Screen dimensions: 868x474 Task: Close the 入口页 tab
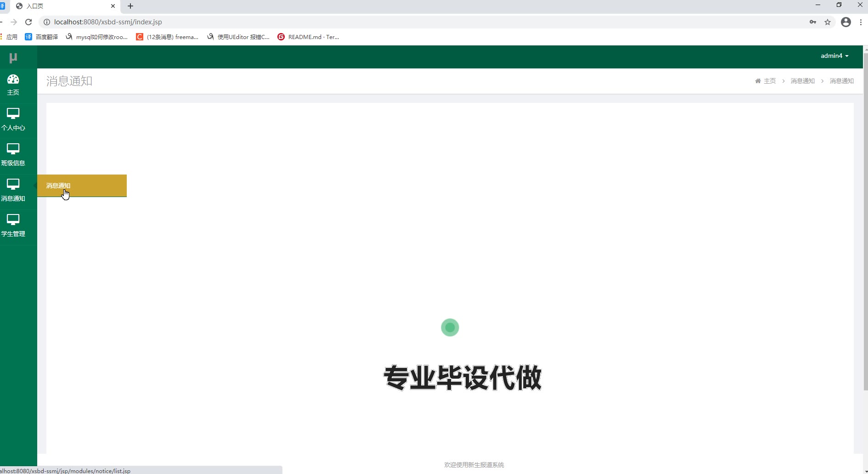pyautogui.click(x=113, y=6)
